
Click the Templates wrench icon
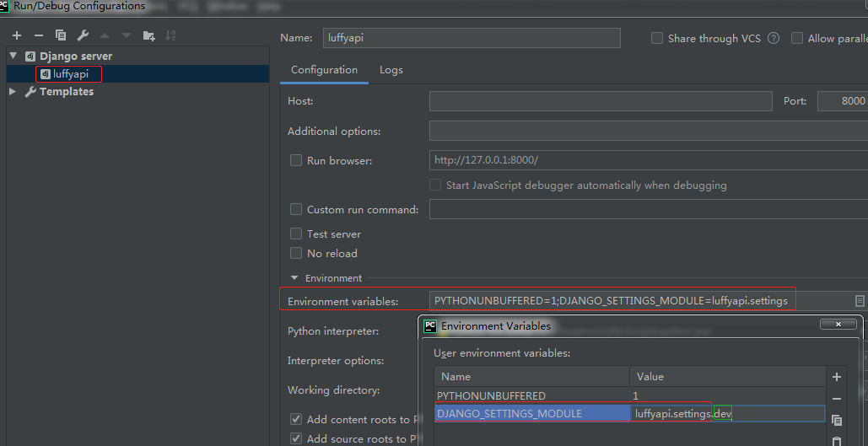click(30, 91)
